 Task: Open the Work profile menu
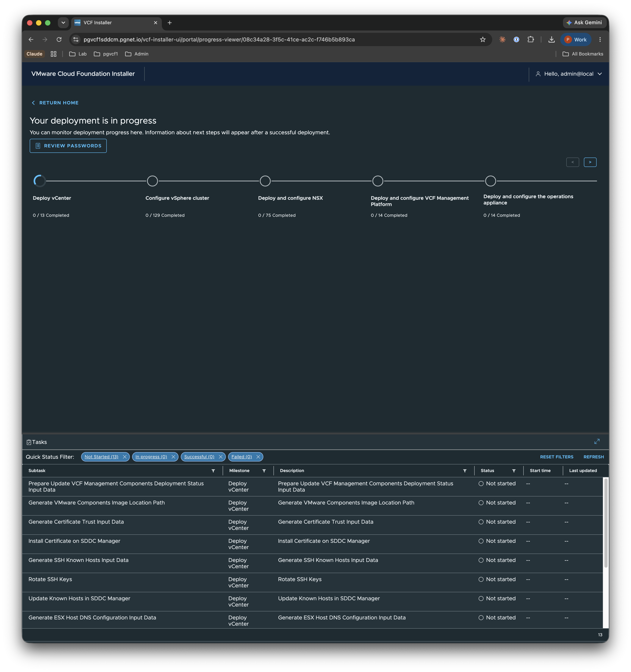576,39
